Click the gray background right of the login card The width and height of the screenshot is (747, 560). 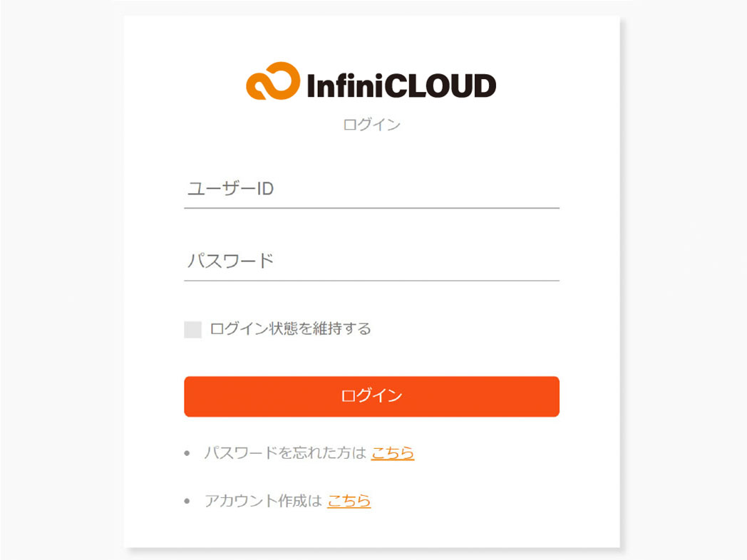[x=684, y=280]
